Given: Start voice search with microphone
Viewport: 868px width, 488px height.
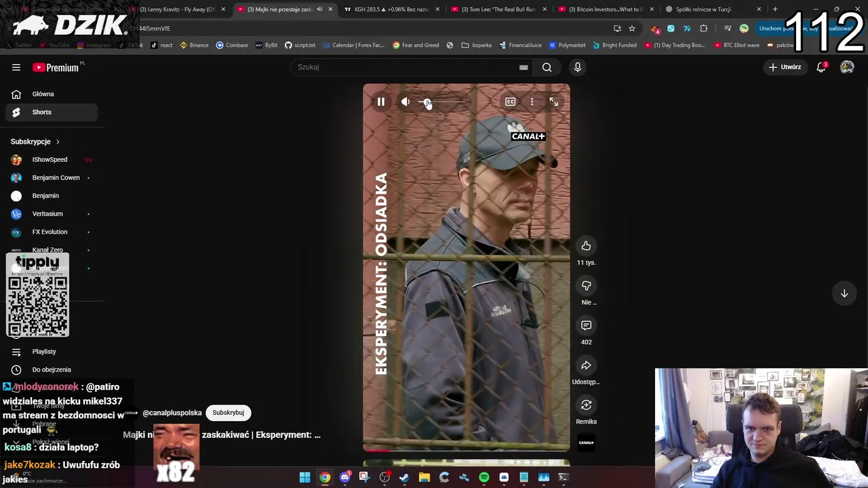Looking at the screenshot, I should (x=578, y=67).
